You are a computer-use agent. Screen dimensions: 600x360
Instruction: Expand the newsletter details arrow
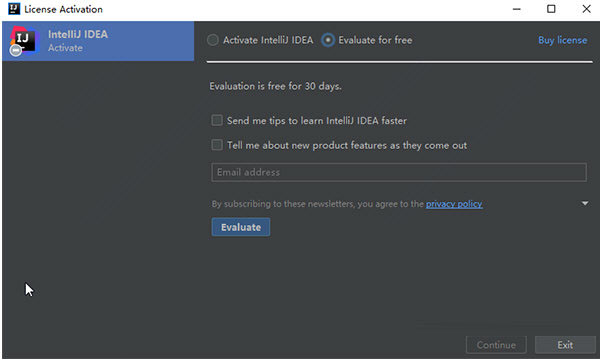pos(585,204)
